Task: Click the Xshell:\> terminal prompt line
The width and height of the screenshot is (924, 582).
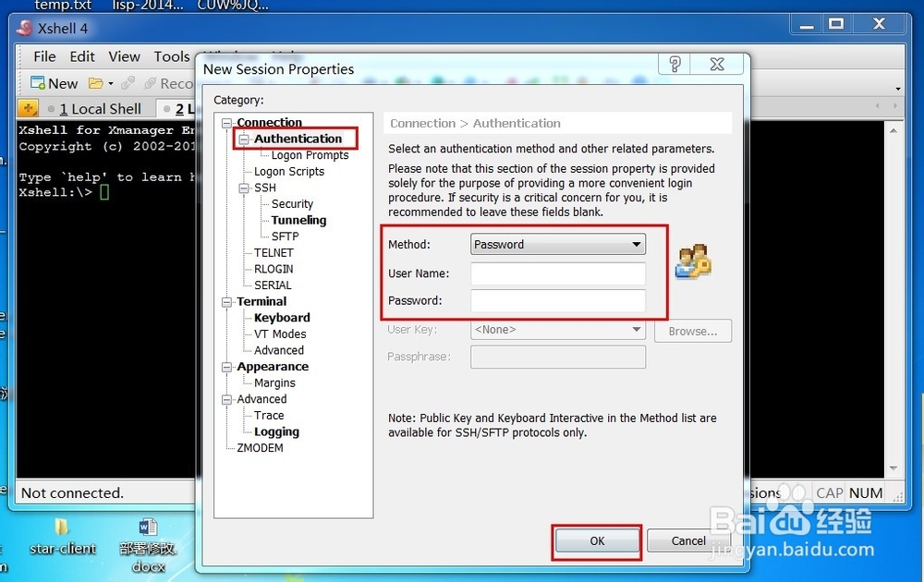Action: (x=64, y=193)
